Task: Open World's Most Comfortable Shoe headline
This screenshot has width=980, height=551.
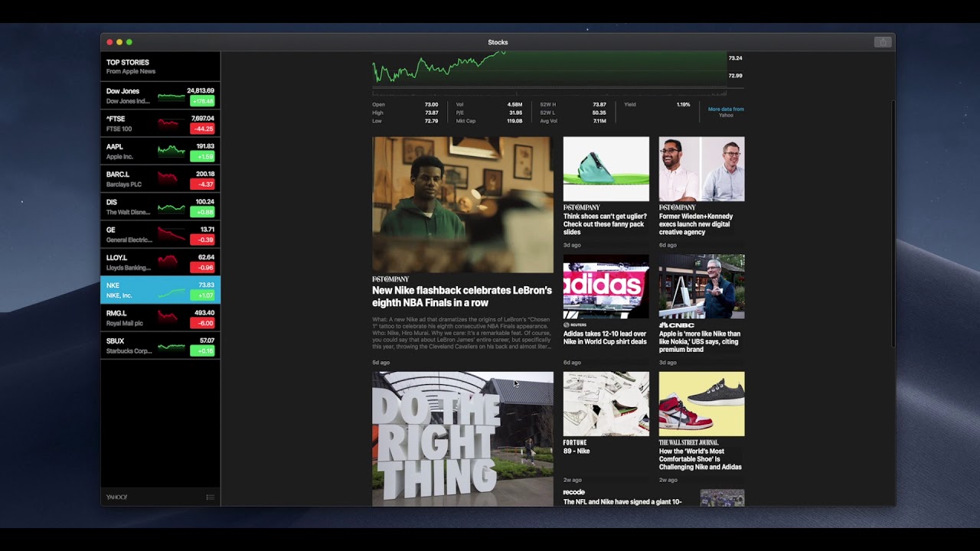Action: [x=701, y=459]
